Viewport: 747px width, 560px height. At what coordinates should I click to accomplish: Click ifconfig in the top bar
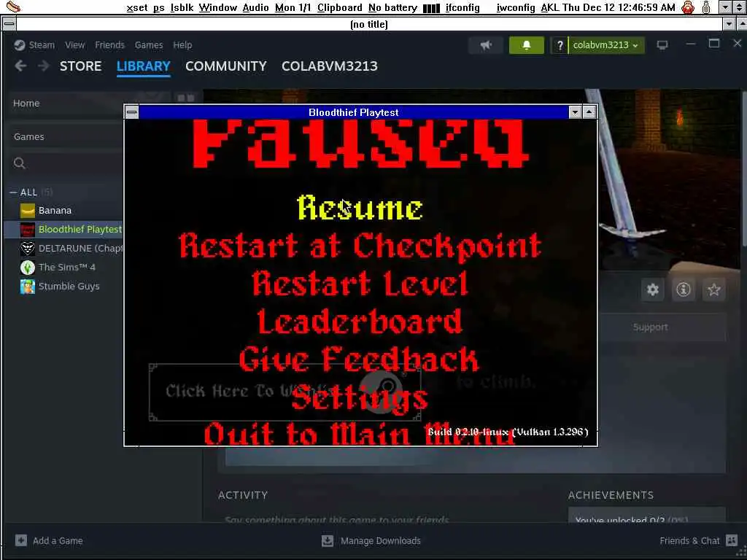462,7
